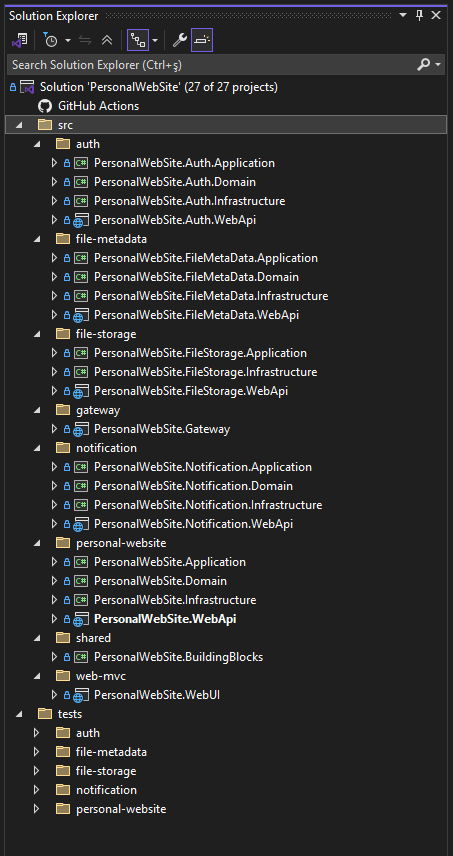
Task: Select PersonalWebSite.Auth.Infrastructure
Action: point(189,201)
